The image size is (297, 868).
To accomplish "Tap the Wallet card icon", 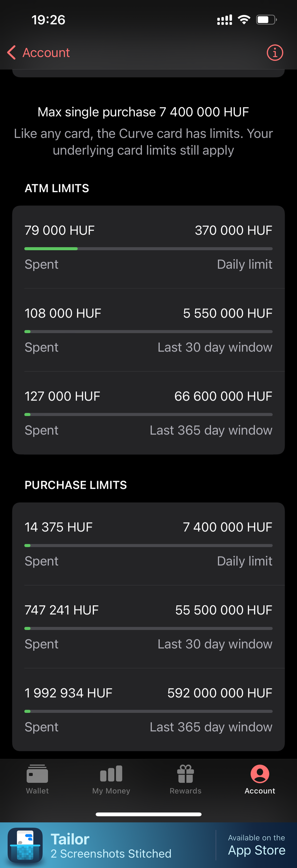I will coord(37,774).
